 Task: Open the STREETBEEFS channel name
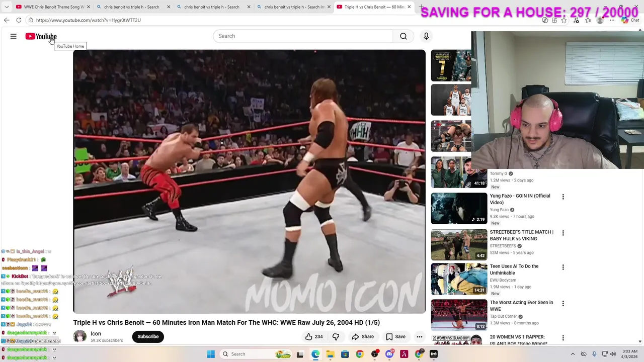(x=503, y=246)
